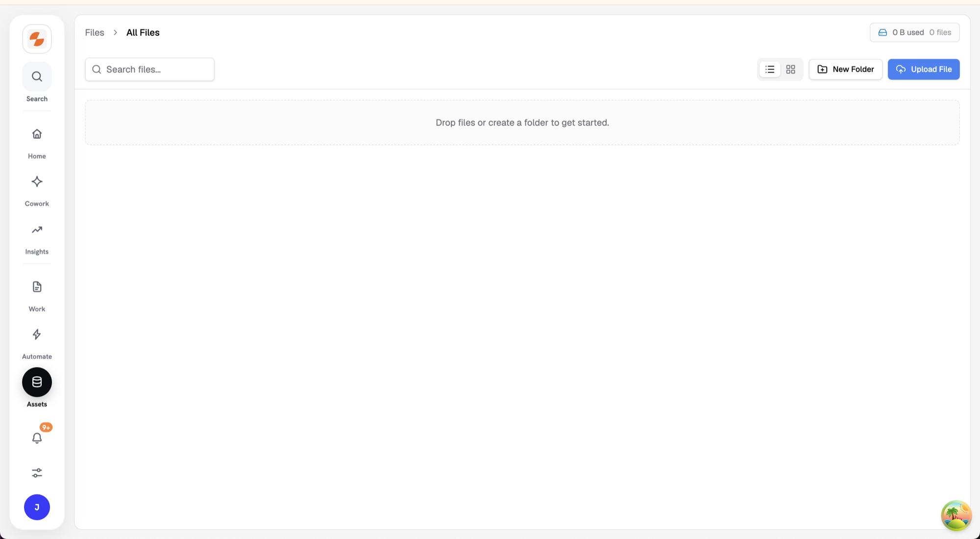Open the palm tree island widget
This screenshot has width=980, height=539.
click(x=956, y=515)
